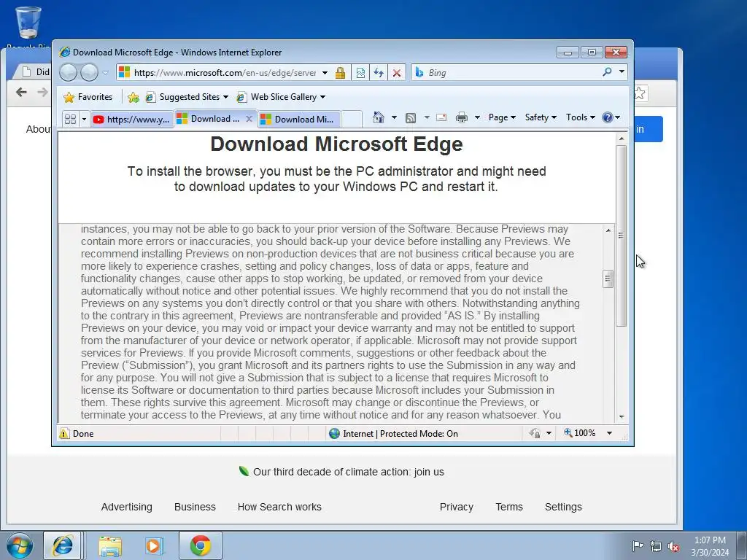Click 'join us' climate action link
The image size is (747, 560).
point(429,472)
